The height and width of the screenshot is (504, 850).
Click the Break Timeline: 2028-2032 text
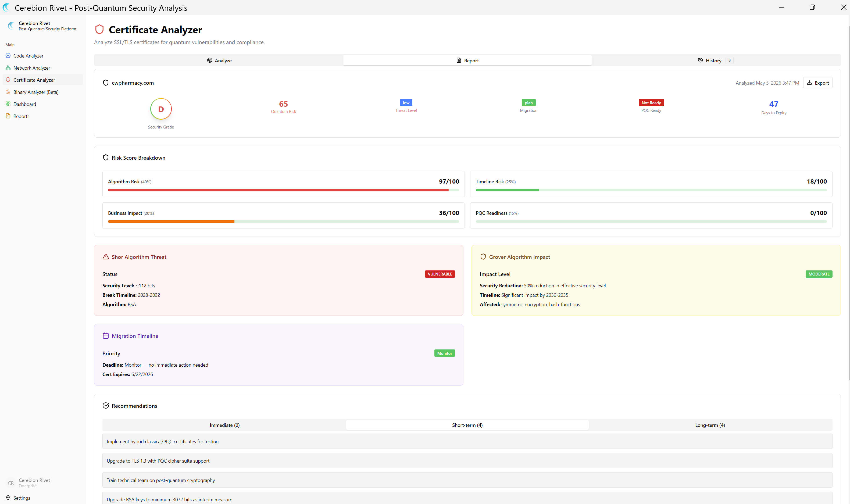pyautogui.click(x=131, y=295)
